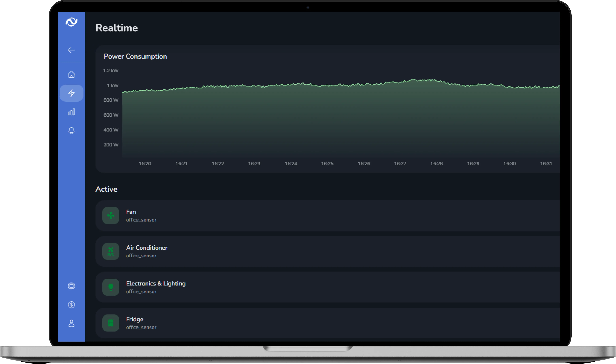Screen dimensions: 616x364
Task: Collapse the sidebar with the back arrow
Action: (x=71, y=50)
